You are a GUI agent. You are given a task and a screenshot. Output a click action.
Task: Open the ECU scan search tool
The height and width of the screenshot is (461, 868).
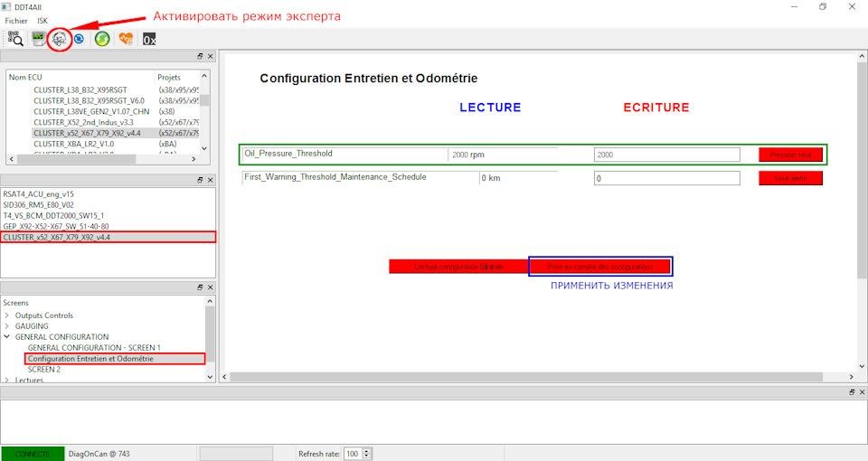point(15,39)
